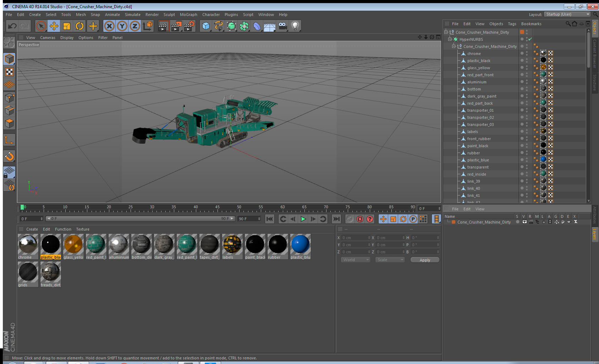Activate the Rotate tool in top toolbar
599x364 pixels.
point(79,26)
